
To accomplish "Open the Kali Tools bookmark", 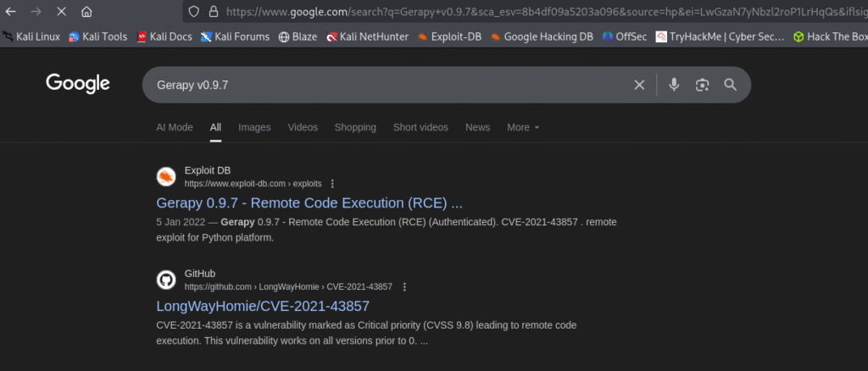I will (97, 36).
